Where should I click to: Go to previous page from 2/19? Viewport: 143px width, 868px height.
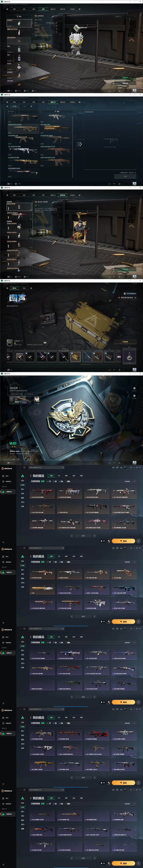coord(72,616)
